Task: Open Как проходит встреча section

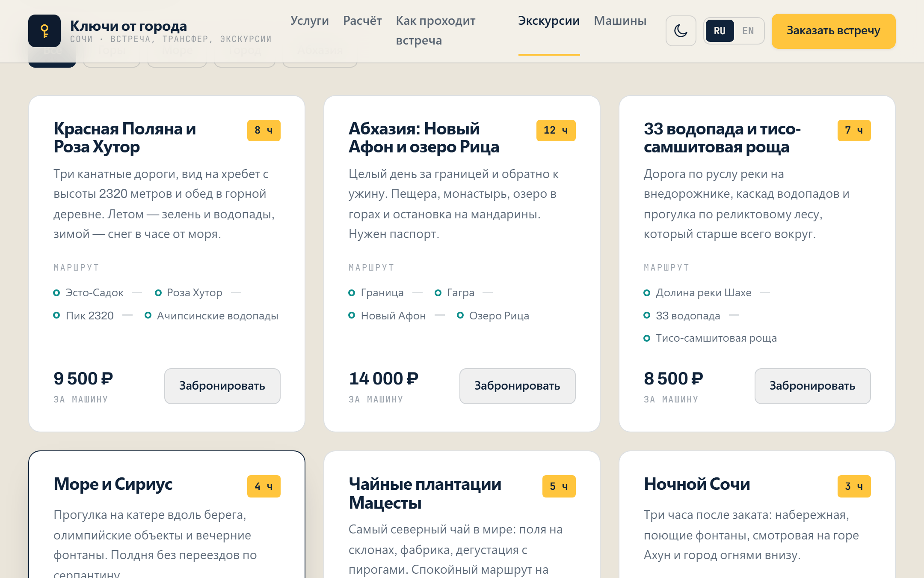Action: point(435,30)
